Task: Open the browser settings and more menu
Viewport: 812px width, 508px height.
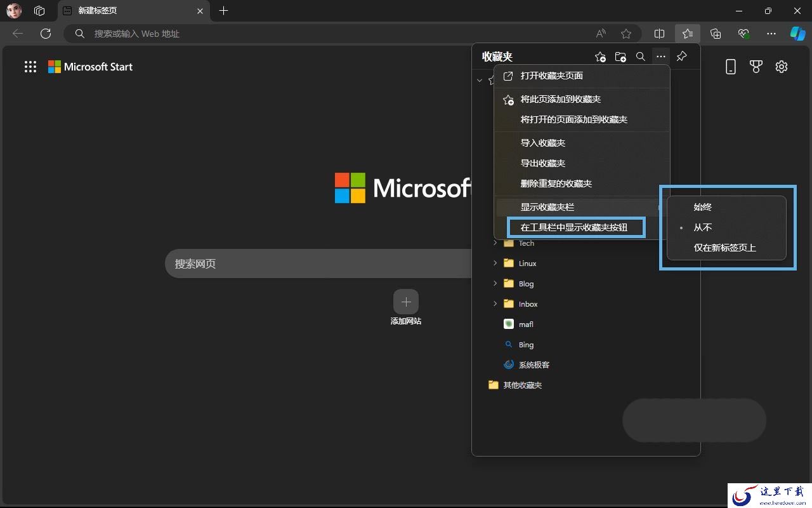Action: coord(771,34)
